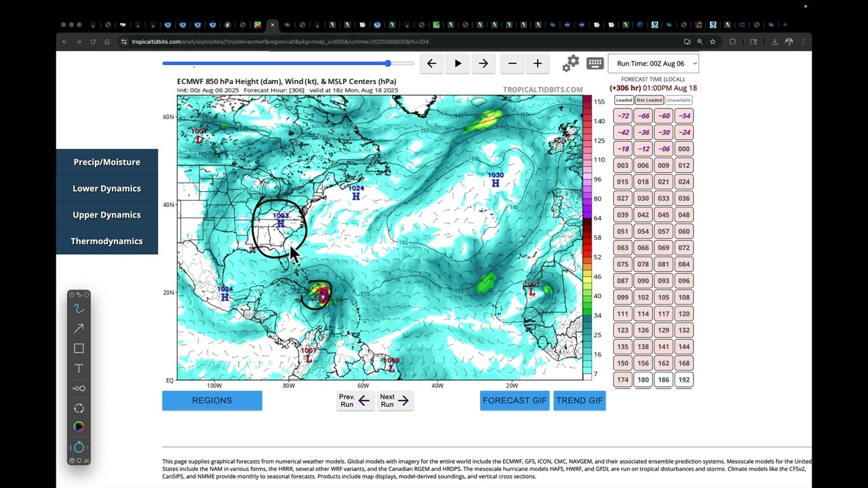Viewport: 868px width, 488px height.
Task: Go back in browser history
Action: point(65,42)
